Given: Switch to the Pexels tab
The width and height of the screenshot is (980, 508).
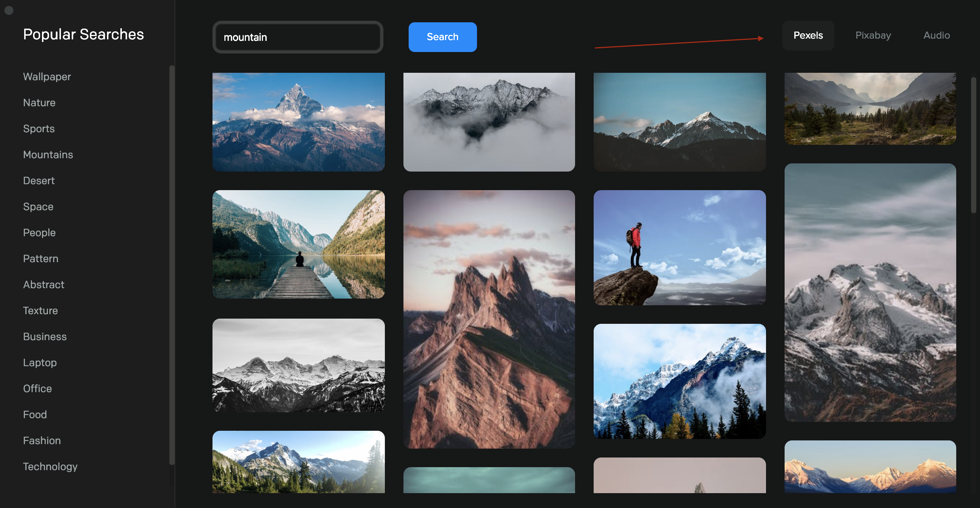Looking at the screenshot, I should (808, 35).
